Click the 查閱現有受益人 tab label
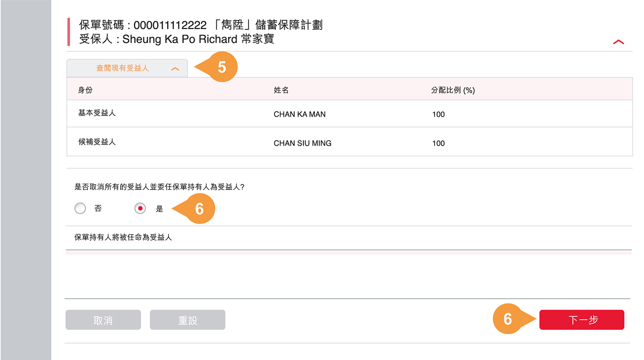Screen dimensions: 644x360 [122, 69]
